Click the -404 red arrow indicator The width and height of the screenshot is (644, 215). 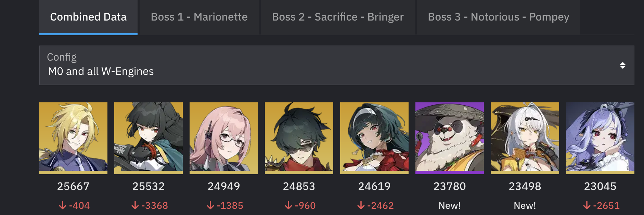pyautogui.click(x=63, y=205)
